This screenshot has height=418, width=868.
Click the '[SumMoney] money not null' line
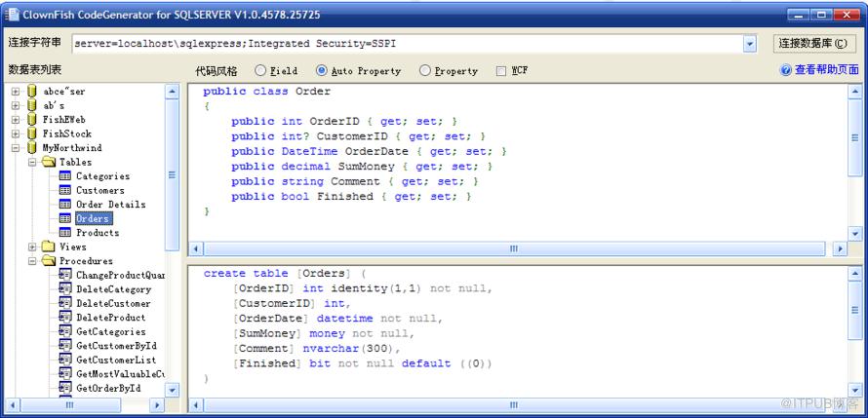click(323, 333)
